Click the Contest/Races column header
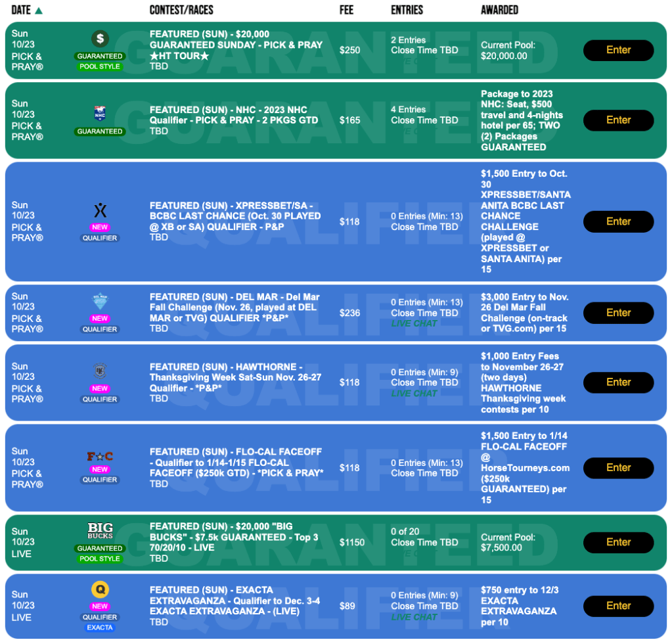This screenshot has height=642, width=672. (x=181, y=11)
